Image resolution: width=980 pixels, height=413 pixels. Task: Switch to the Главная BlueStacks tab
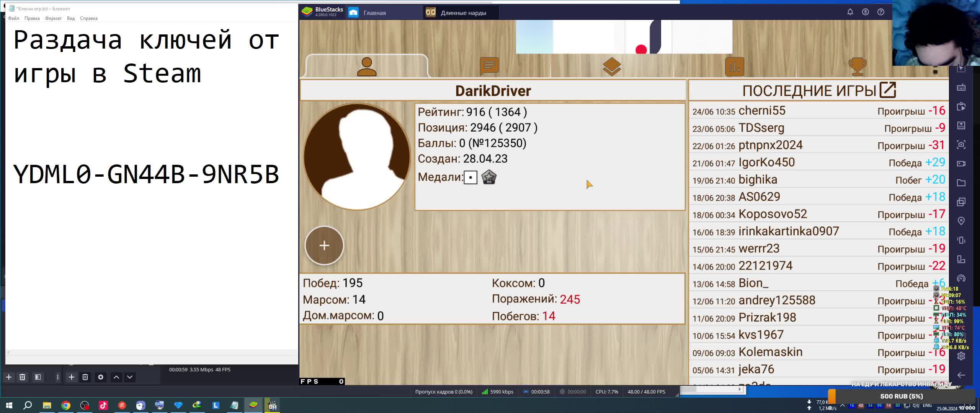coord(374,13)
